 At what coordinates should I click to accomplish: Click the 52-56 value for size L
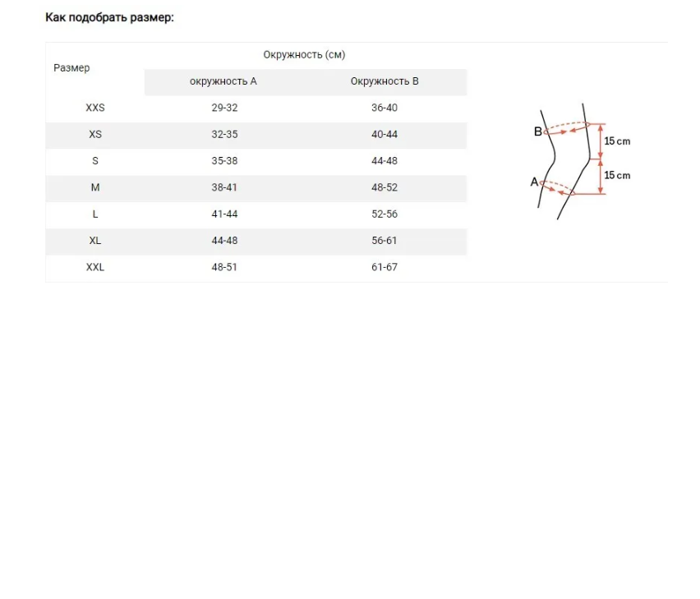pyautogui.click(x=385, y=214)
